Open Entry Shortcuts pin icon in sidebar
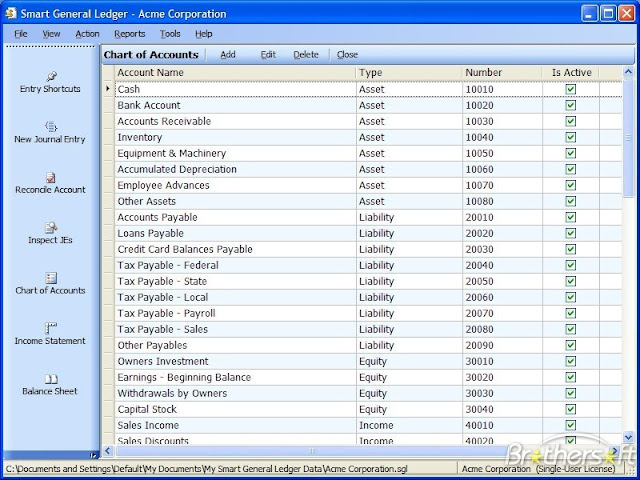640x480 pixels. tap(51, 76)
